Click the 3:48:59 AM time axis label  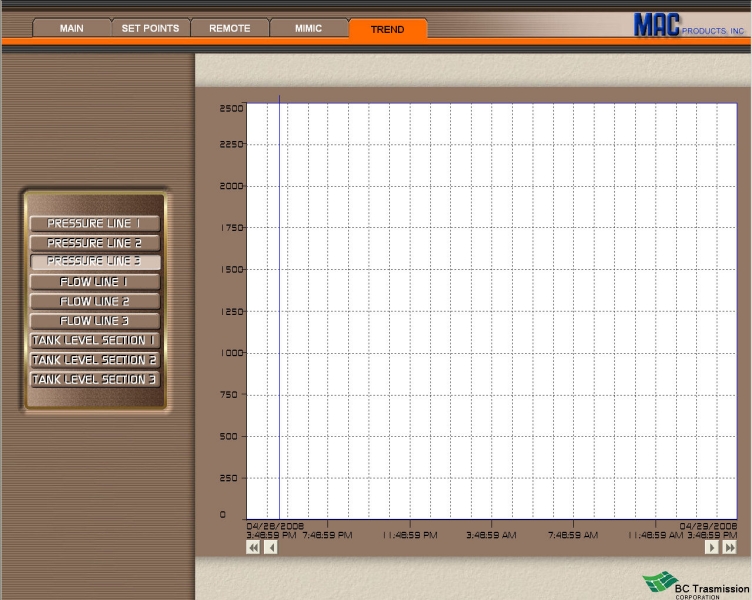[491, 535]
